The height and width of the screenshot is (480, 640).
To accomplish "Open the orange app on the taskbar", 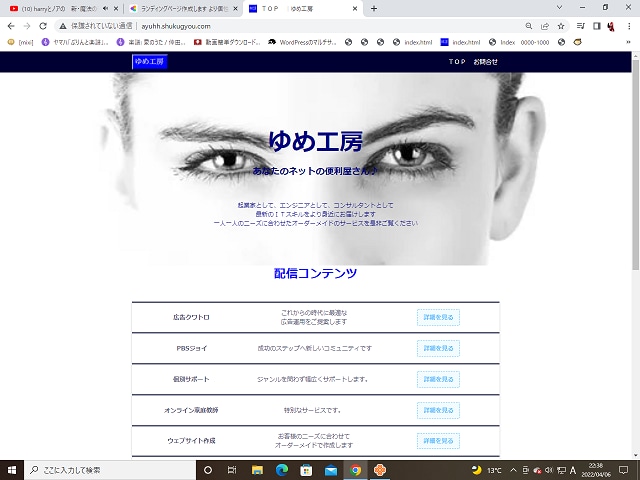I will pos(380,470).
